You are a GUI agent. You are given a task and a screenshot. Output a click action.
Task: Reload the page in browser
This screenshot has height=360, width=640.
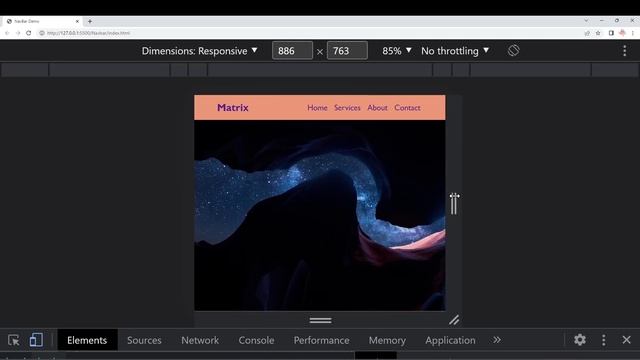pyautogui.click(x=29, y=33)
